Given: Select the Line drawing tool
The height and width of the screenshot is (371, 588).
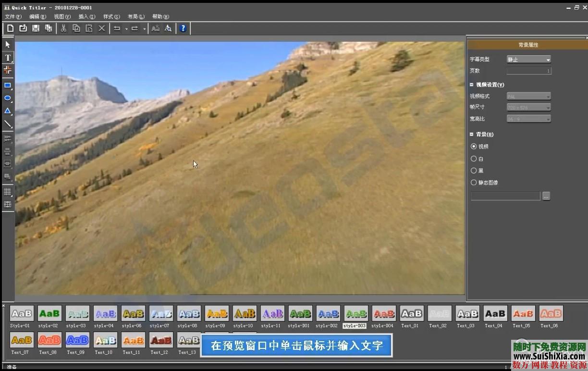Looking at the screenshot, I should click(8, 124).
